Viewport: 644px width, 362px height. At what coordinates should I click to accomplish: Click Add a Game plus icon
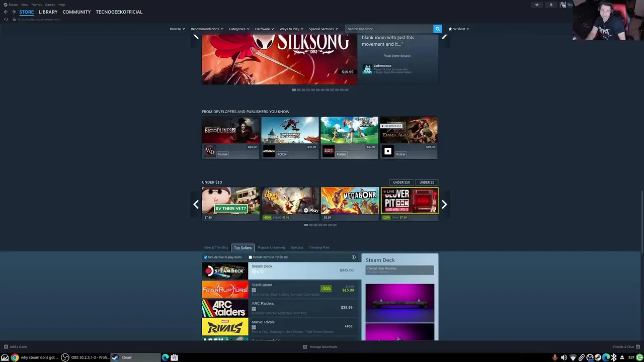[6, 346]
